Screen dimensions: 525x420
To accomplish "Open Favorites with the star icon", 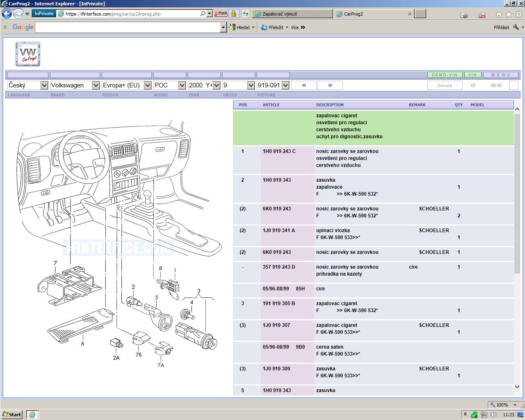I will click(509, 15).
